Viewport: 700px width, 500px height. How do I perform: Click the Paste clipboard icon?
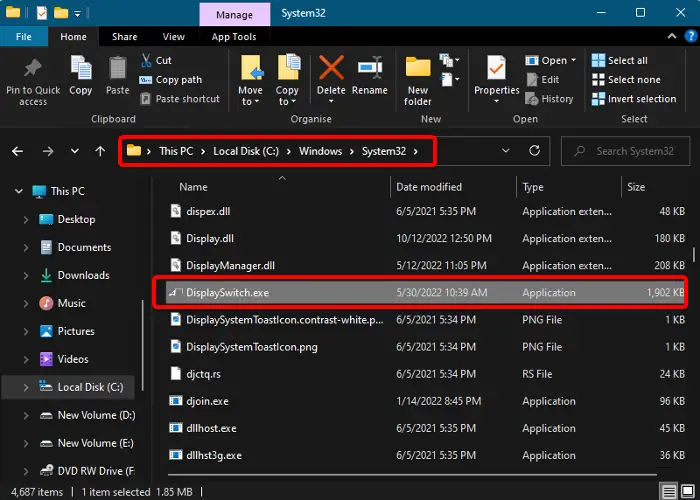coord(117,68)
